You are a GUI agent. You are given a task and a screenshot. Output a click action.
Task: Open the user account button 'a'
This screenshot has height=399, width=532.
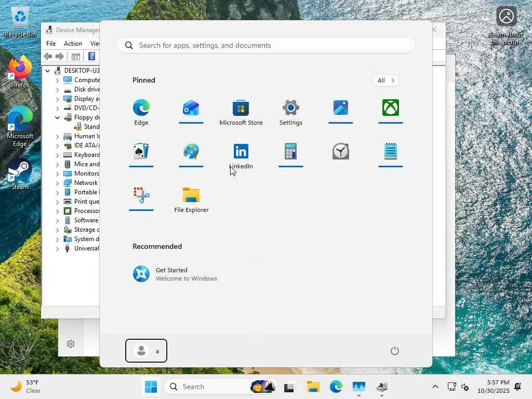(x=146, y=351)
